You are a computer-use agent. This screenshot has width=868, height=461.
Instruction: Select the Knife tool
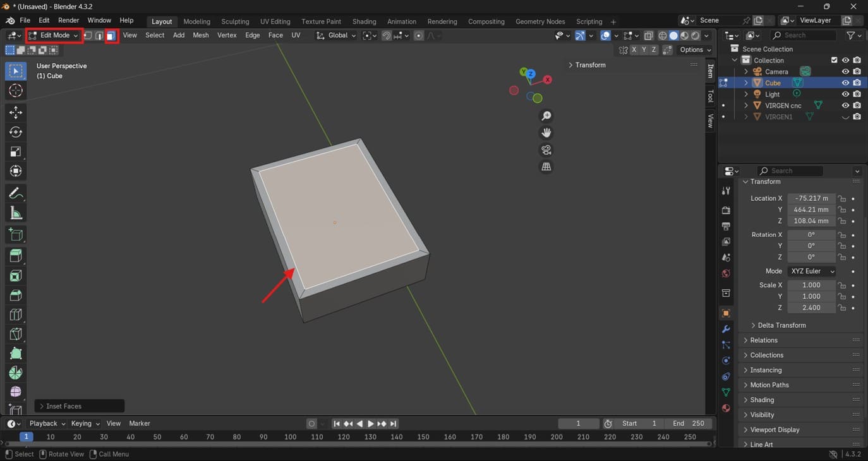click(x=16, y=334)
